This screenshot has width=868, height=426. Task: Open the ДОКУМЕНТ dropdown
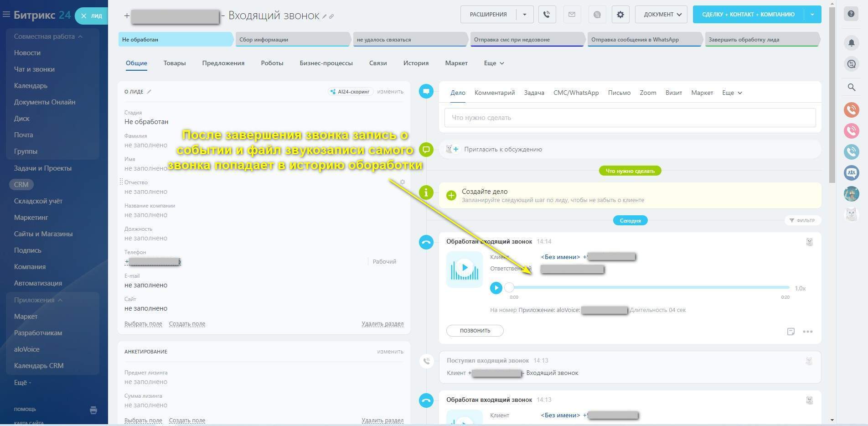tap(661, 15)
